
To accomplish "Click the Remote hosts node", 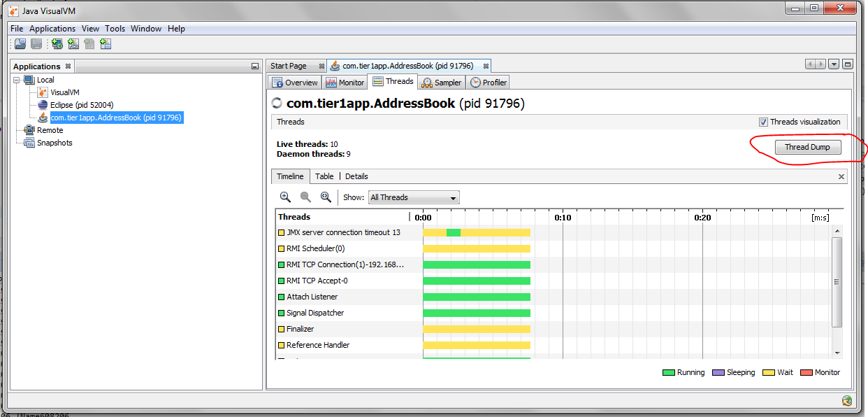I will coord(50,130).
